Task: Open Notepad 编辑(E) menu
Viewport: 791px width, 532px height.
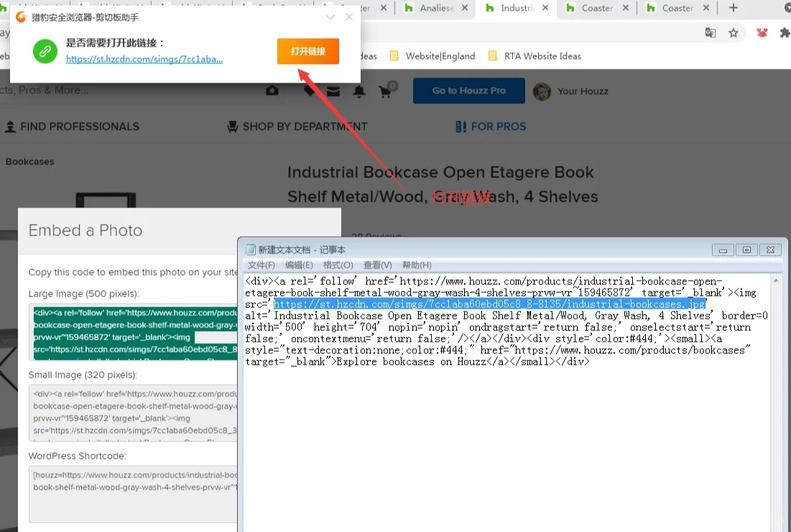Action: [299, 265]
